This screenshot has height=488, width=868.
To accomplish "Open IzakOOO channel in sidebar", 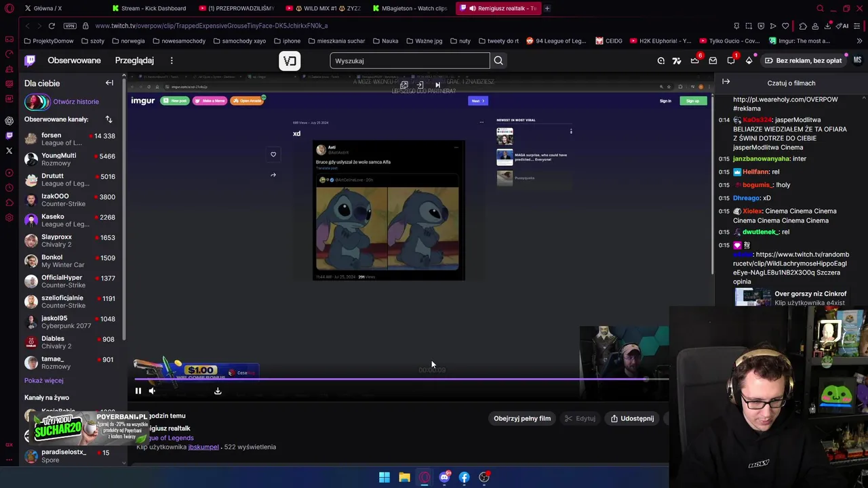I will tap(71, 200).
